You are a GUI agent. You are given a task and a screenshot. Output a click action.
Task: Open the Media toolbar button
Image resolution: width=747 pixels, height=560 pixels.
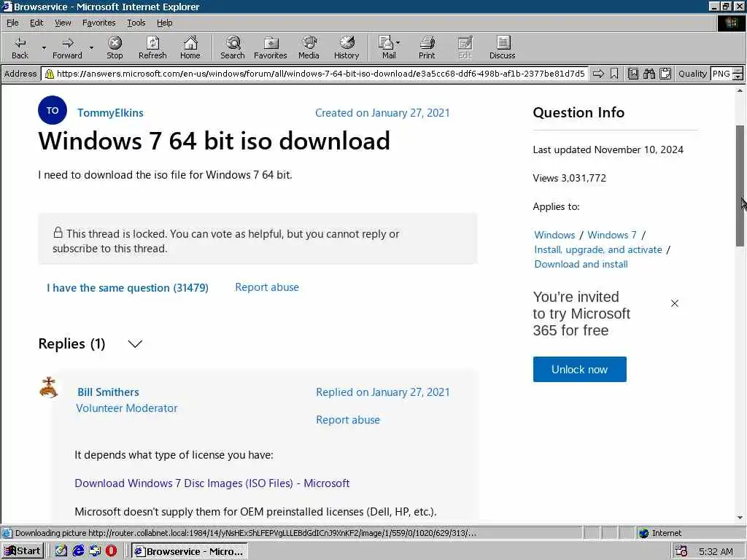click(x=309, y=47)
